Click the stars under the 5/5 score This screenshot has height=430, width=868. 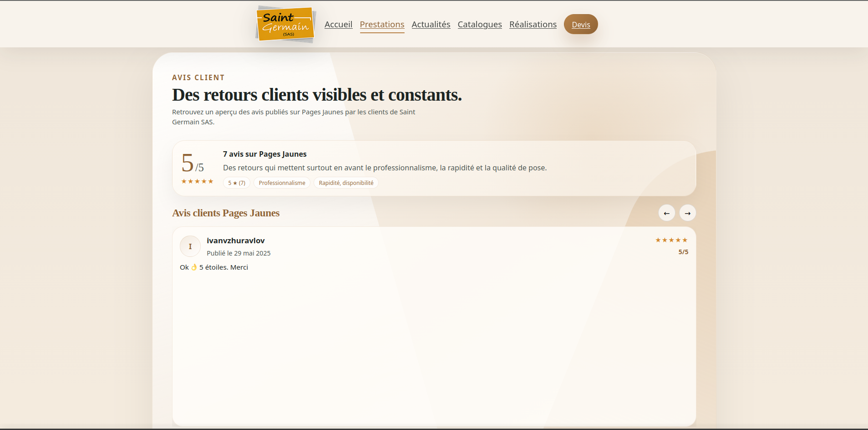click(197, 181)
